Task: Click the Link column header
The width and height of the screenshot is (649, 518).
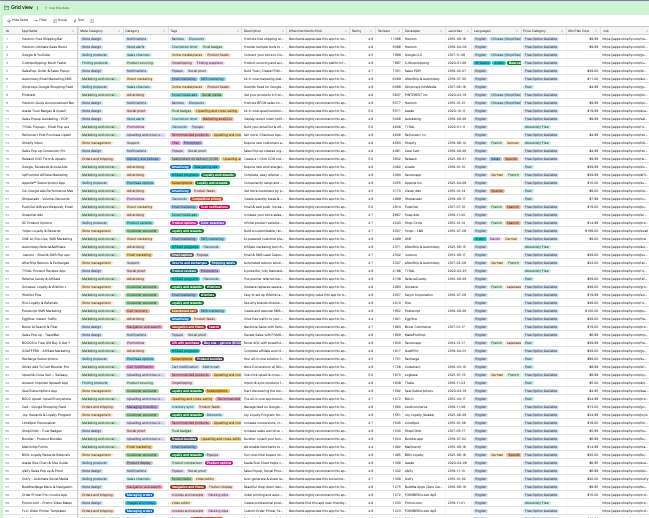Action: coord(624,31)
